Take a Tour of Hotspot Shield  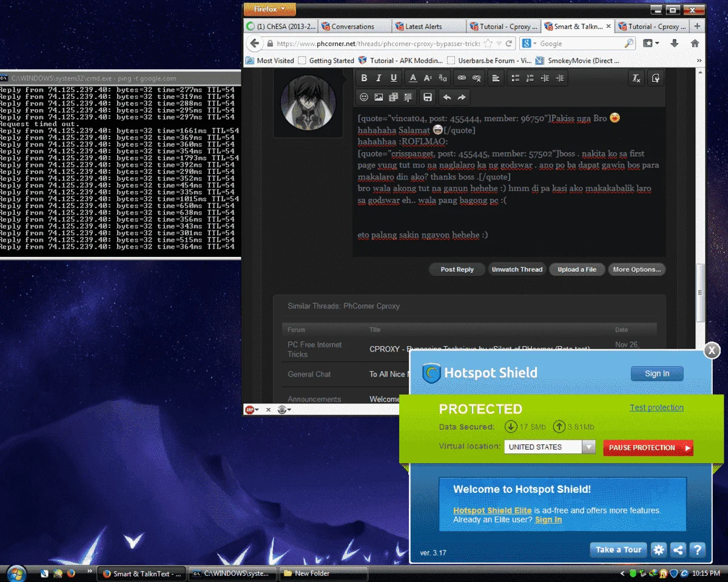(x=618, y=550)
